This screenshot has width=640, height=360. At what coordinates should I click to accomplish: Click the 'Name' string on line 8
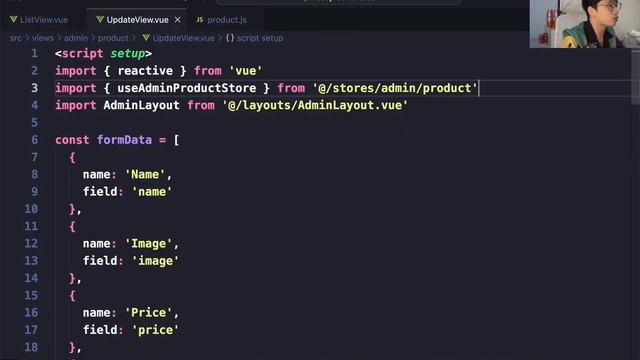[144, 175]
